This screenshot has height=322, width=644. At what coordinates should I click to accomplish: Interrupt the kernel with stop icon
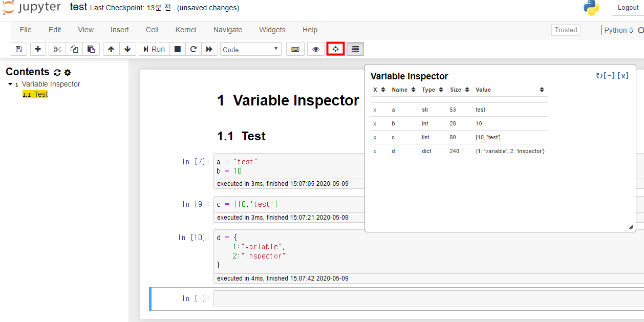point(178,49)
